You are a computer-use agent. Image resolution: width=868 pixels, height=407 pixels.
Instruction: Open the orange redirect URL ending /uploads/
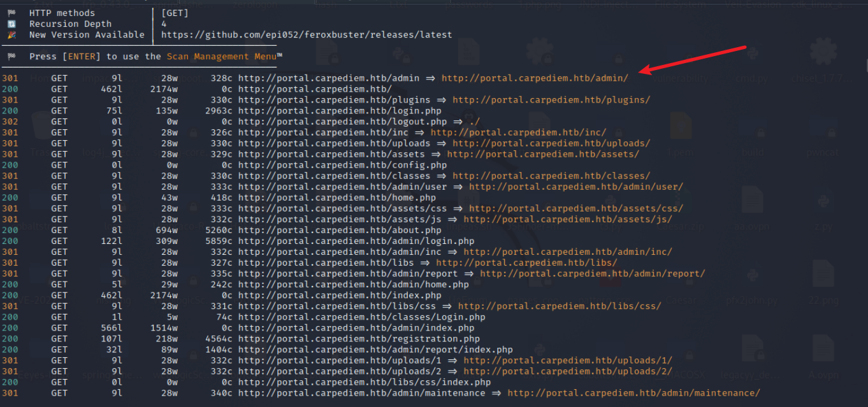(551, 143)
